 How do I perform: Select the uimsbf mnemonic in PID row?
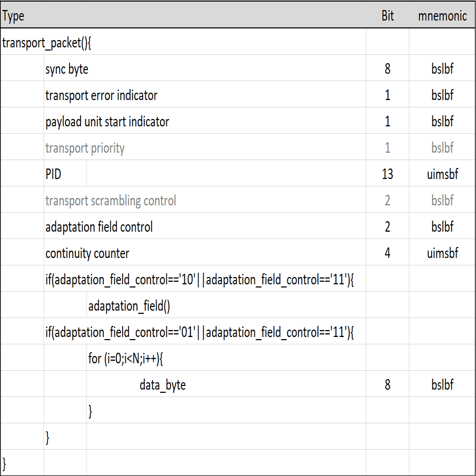[x=442, y=174]
